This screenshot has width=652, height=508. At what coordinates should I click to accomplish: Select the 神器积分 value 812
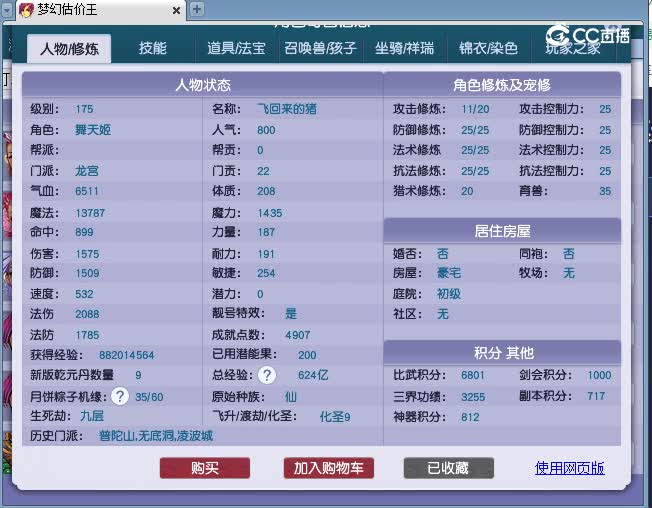tap(470, 417)
